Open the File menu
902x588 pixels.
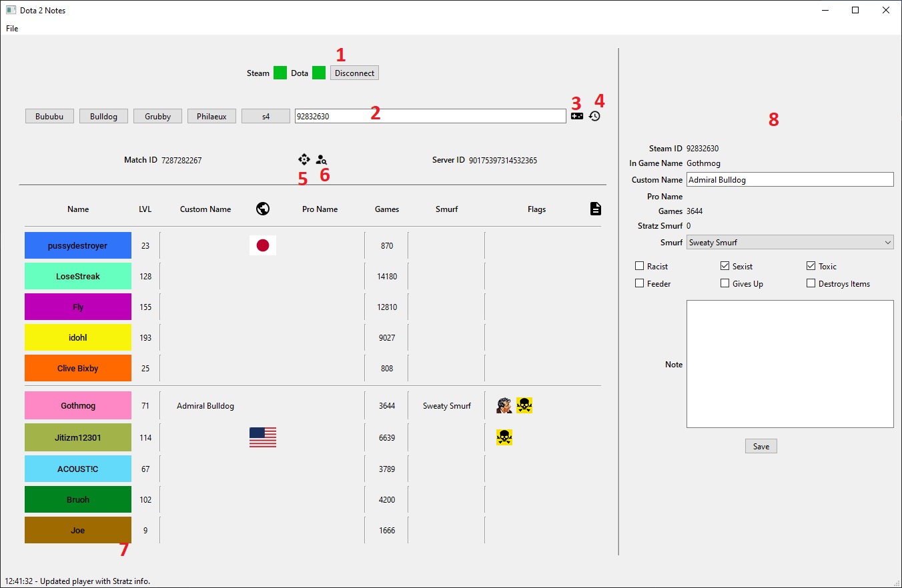[x=12, y=29]
